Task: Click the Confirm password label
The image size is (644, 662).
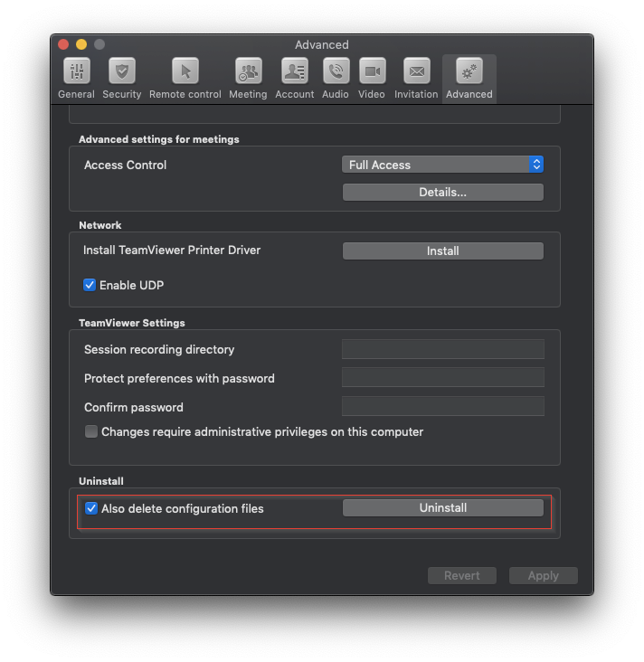Action: pyautogui.click(x=134, y=407)
